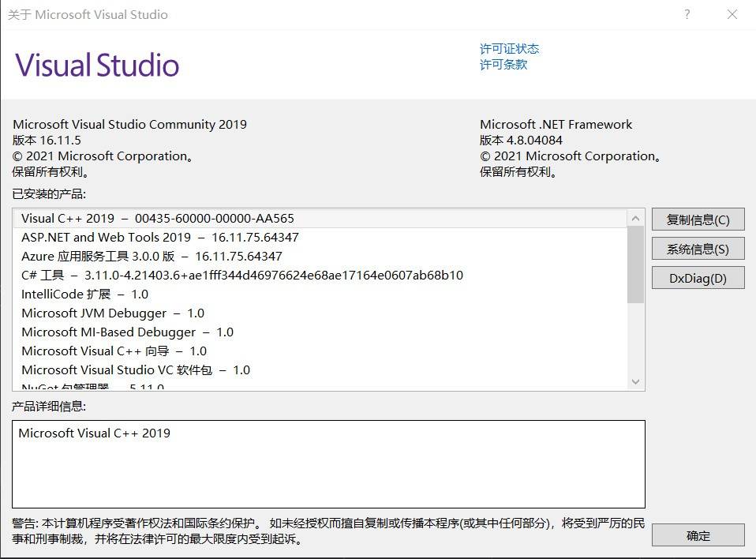This screenshot has height=559, width=756.
Task: Click the Visual Studio logo
Action: [x=97, y=65]
